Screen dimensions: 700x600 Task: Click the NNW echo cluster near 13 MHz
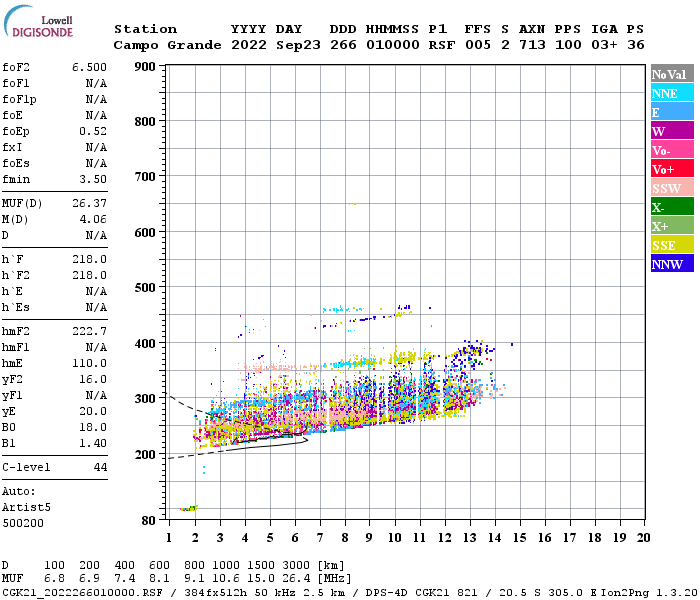(471, 353)
